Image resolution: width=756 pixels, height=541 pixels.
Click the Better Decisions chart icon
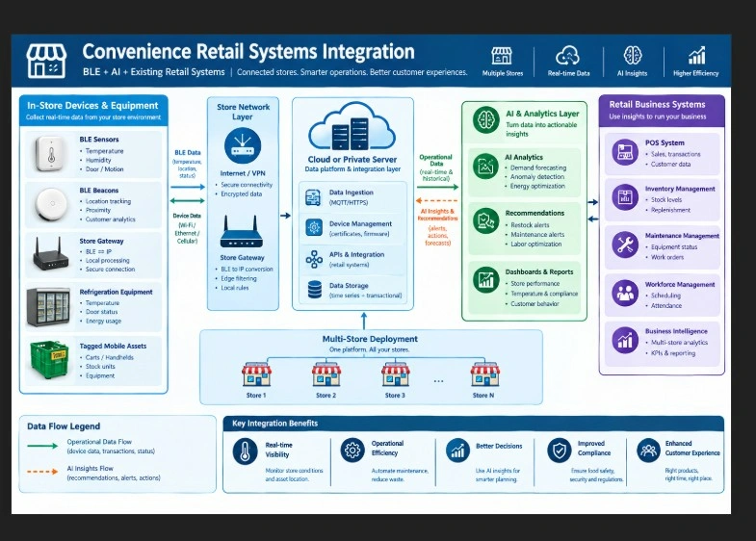tap(457, 451)
